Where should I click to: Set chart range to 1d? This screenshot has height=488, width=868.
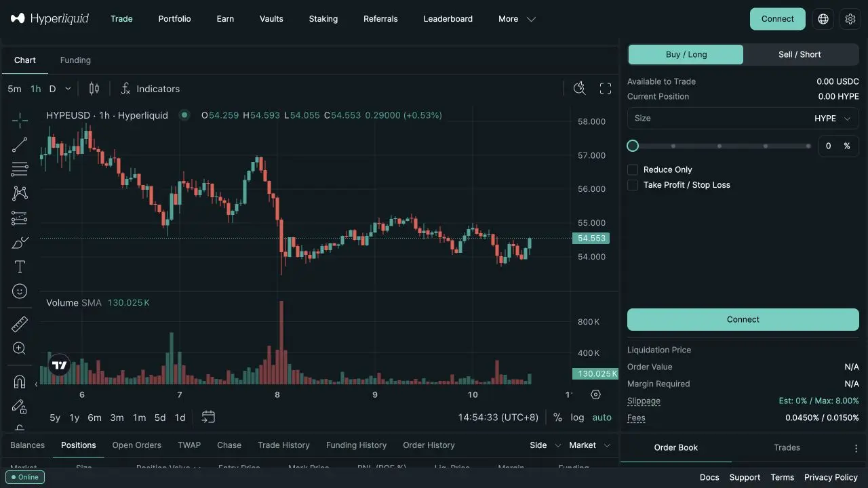click(x=180, y=418)
